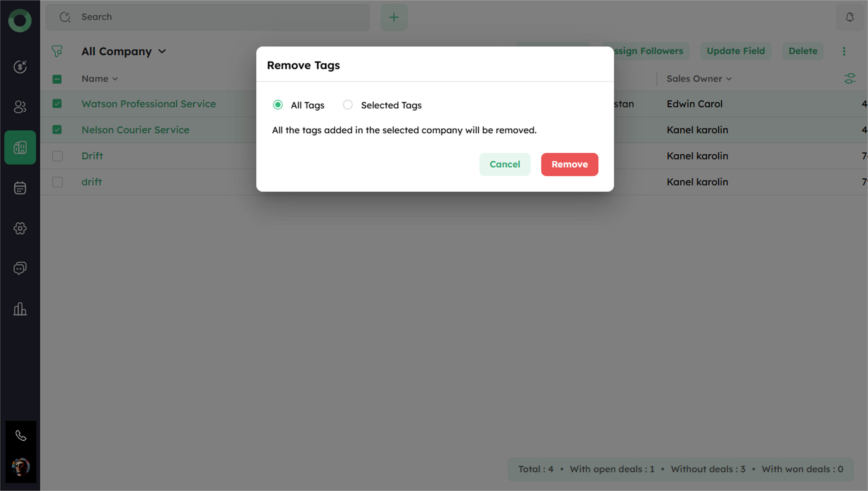Click the column settings icon in table header
Viewport: 868px width, 491px height.
tap(849, 79)
